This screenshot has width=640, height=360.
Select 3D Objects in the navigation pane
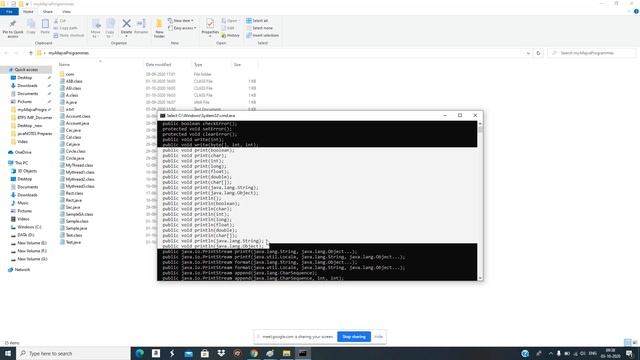click(27, 171)
